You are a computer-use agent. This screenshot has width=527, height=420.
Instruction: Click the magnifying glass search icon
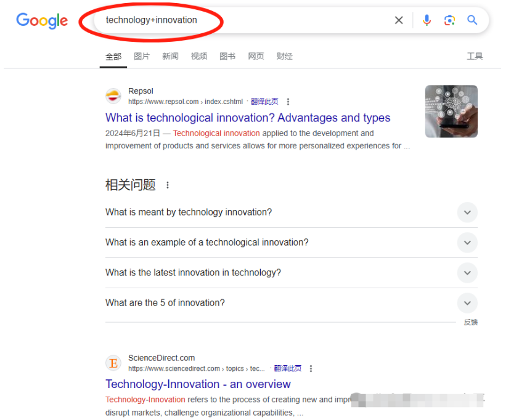pos(472,20)
